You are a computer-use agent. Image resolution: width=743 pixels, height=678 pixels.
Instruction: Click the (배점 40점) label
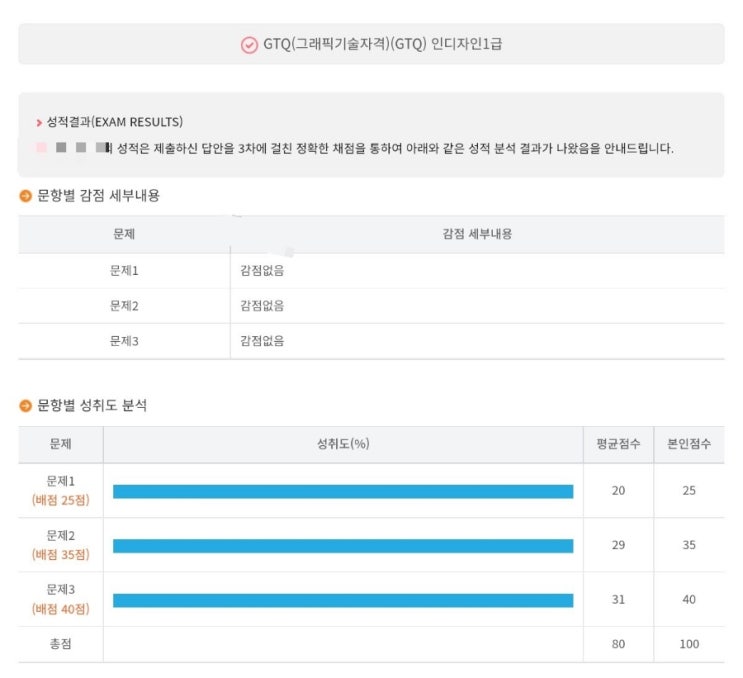click(x=61, y=609)
